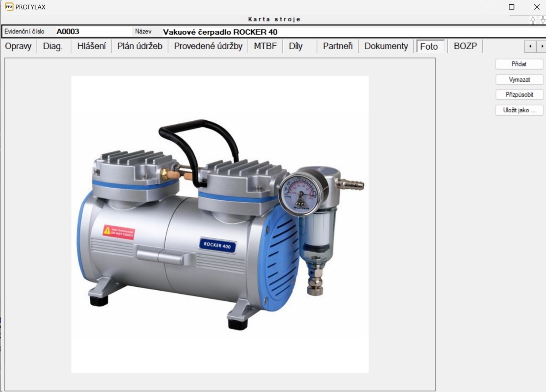Open the MTBF tab
This screenshot has width=546, height=392.
[266, 46]
